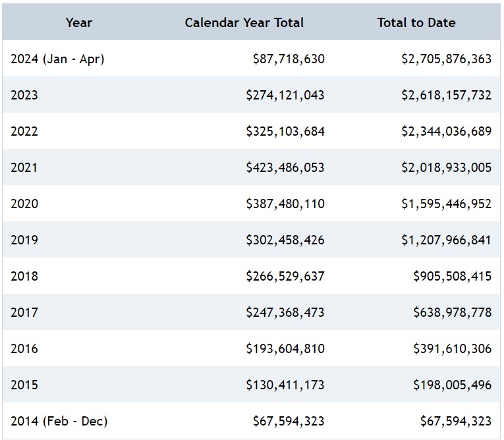Select the $2,705,876,363 total to date cell
The height and width of the screenshot is (440, 504).
(446, 59)
